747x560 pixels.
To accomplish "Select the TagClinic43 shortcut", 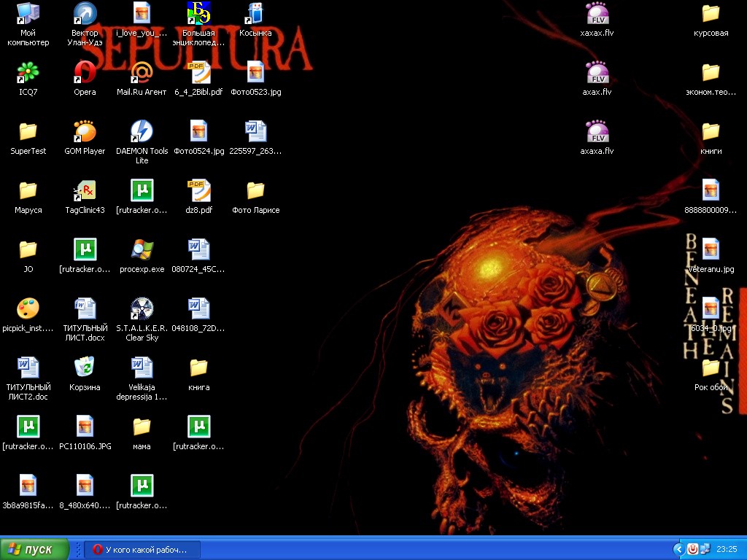I will click(x=85, y=190).
